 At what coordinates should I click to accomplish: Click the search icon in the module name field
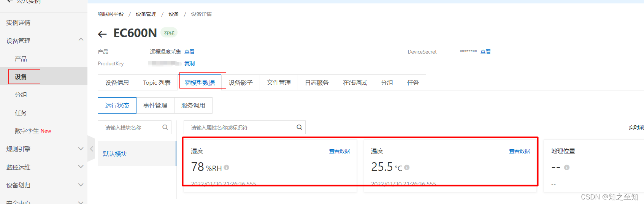165,127
